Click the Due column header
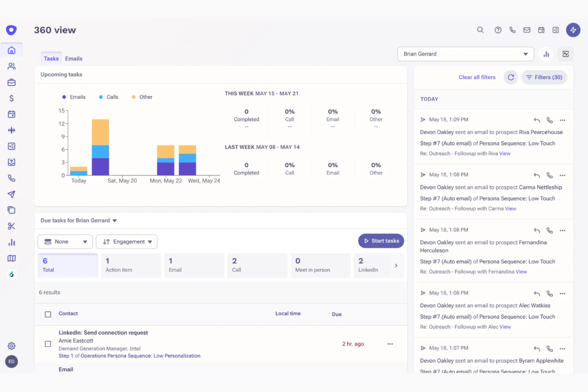Screen dimensions: 588x392 click(x=337, y=314)
